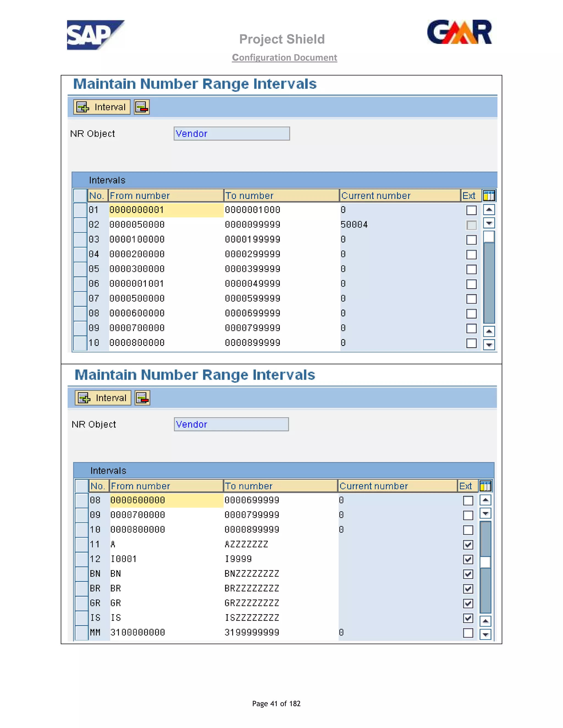
Task: Click From number column header in upper table
Action: click(x=166, y=196)
